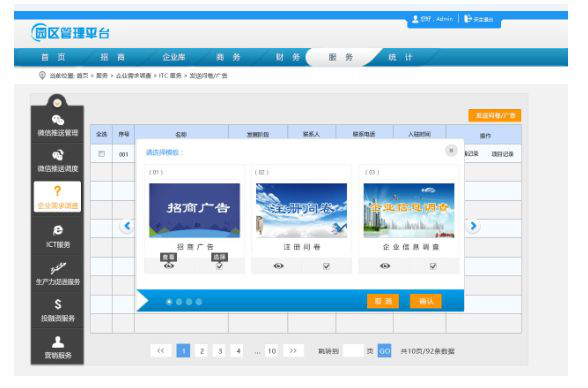Click the 名称 column header
588x388 pixels.
(181, 134)
